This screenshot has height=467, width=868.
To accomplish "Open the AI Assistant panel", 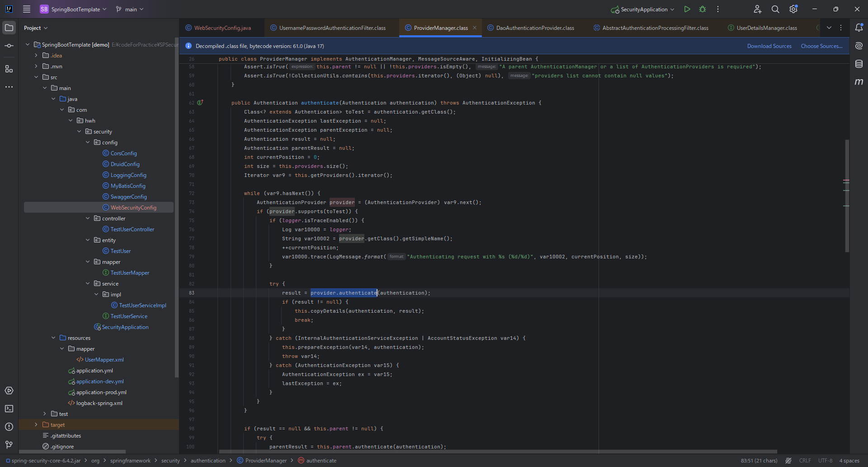I will click(859, 46).
